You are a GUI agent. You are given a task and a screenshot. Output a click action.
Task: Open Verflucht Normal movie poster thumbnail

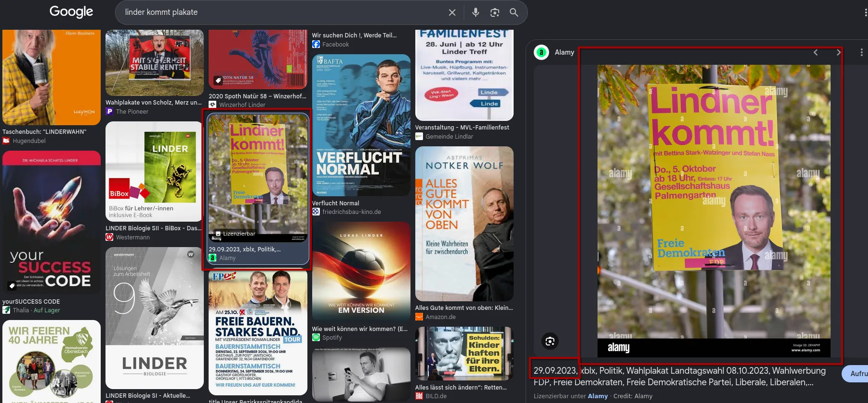(361, 125)
